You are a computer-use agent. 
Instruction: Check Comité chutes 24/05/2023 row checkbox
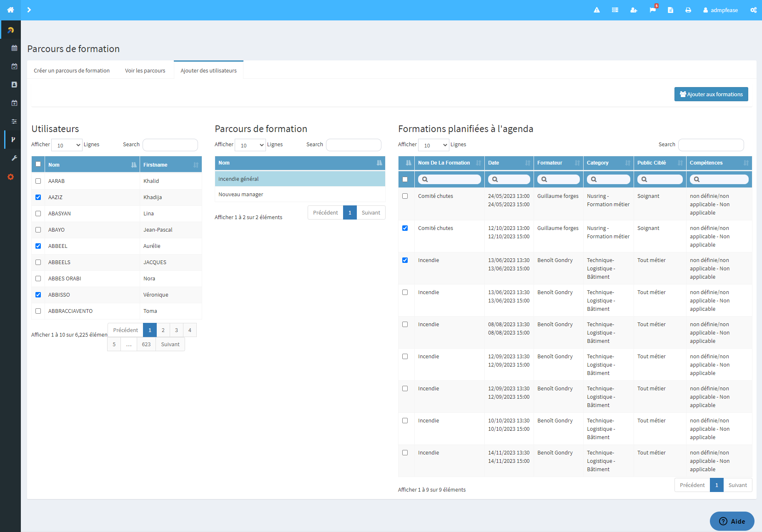[x=405, y=196]
